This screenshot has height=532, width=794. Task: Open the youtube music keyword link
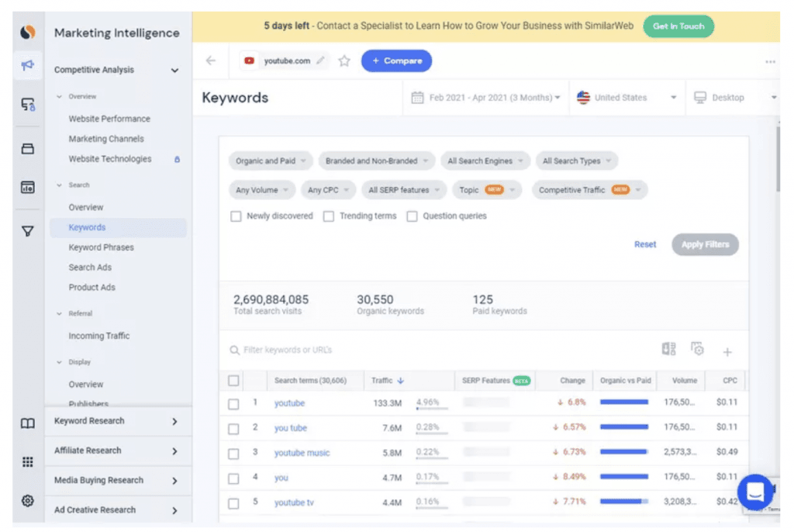pos(302,453)
